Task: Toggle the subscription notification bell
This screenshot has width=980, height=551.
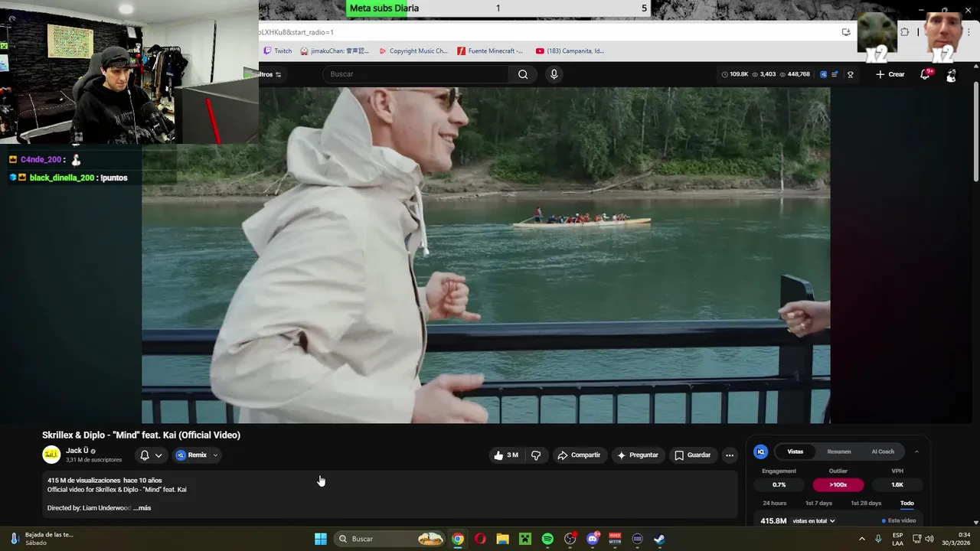Action: [144, 455]
